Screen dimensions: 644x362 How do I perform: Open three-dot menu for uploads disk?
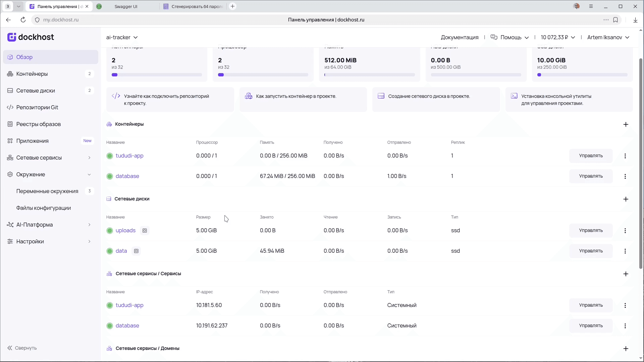625,231
